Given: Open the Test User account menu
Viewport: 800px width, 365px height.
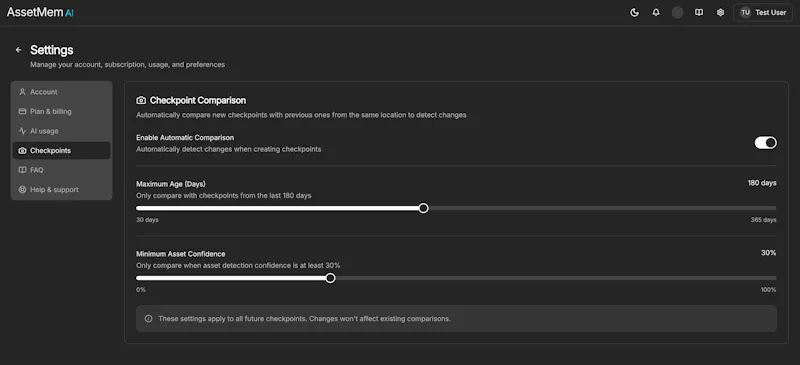Looking at the screenshot, I should (x=763, y=13).
